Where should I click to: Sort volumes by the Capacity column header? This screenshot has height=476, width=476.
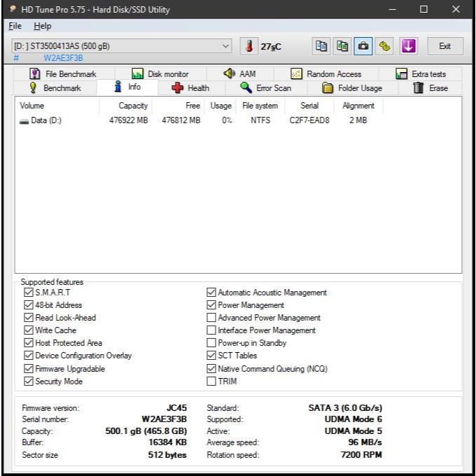pos(132,106)
